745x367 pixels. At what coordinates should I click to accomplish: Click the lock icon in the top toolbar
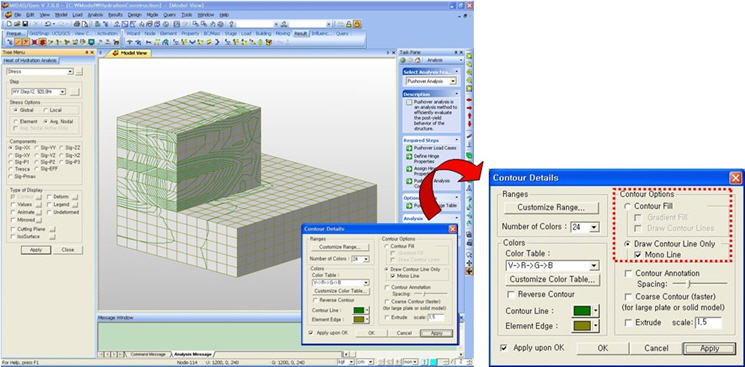click(348, 23)
